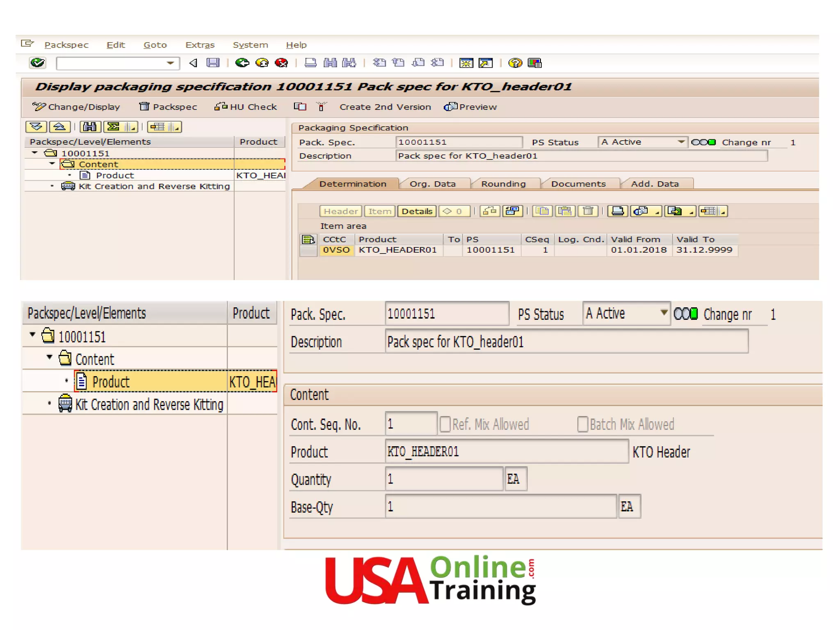840x630 pixels.
Task: Toggle the Batch Mix Allowed checkbox
Action: 582,424
